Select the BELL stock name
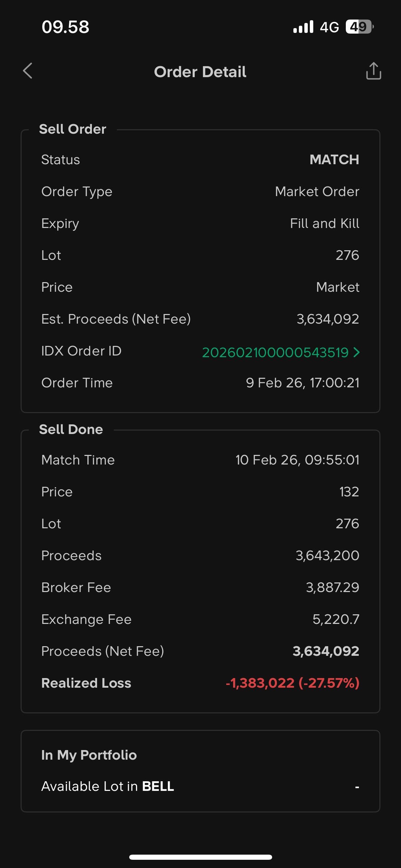This screenshot has width=401, height=868. pos(158,786)
